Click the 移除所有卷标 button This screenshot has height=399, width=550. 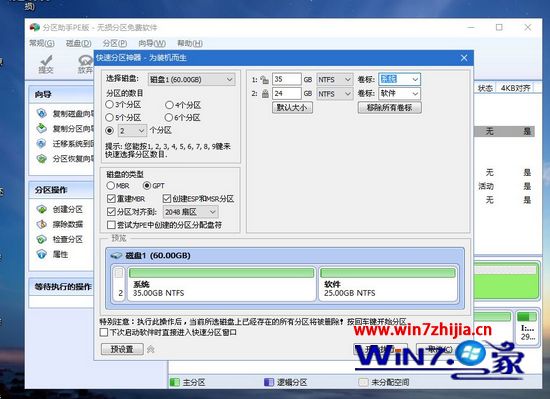(x=389, y=107)
